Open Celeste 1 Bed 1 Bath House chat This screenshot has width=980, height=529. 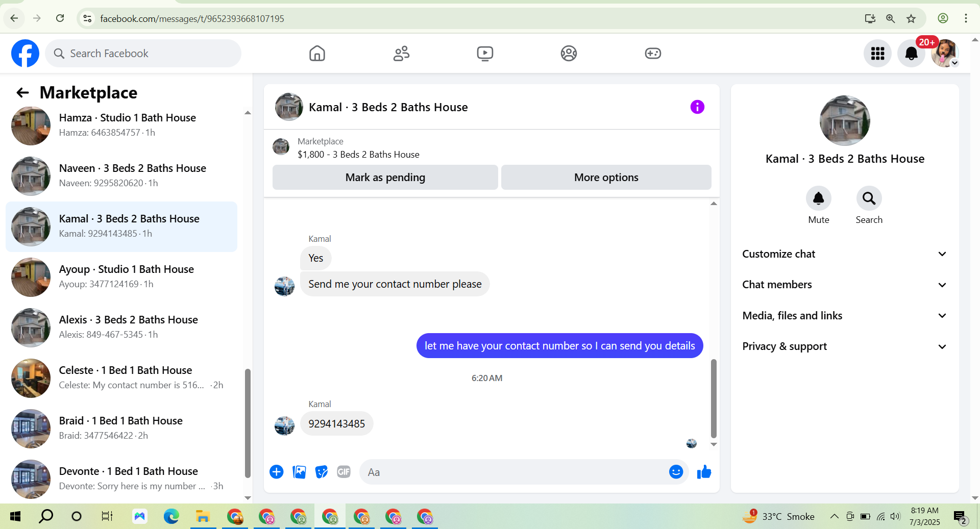(121, 378)
